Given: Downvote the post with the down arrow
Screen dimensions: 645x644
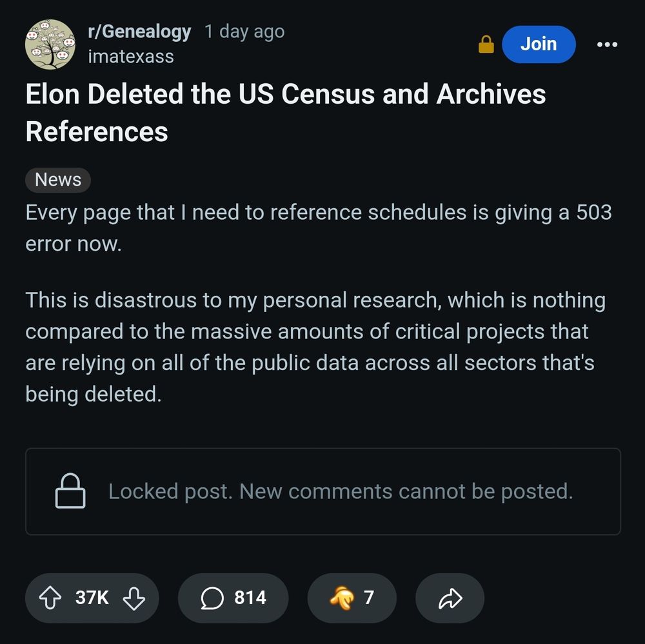Looking at the screenshot, I should tap(133, 598).
